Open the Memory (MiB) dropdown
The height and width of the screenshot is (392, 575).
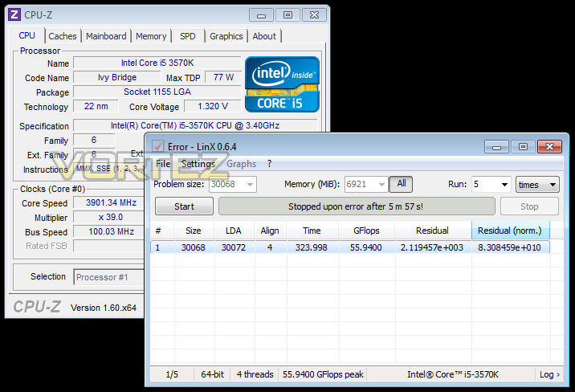(x=381, y=184)
